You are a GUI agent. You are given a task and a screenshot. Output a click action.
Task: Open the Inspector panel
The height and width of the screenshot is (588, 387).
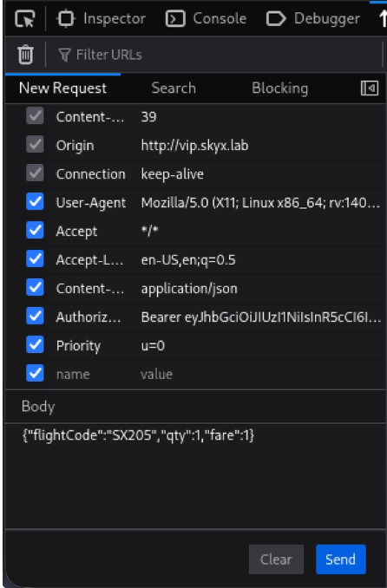point(102,18)
